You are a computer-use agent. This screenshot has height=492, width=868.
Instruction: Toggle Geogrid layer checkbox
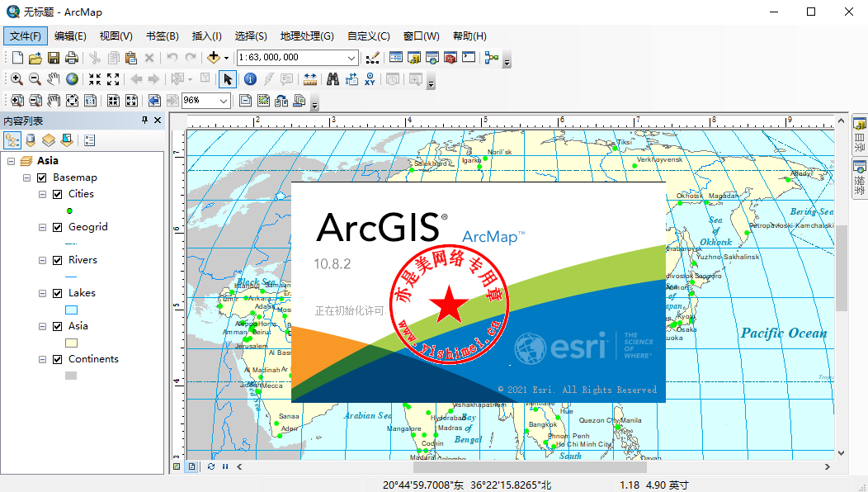(x=57, y=227)
